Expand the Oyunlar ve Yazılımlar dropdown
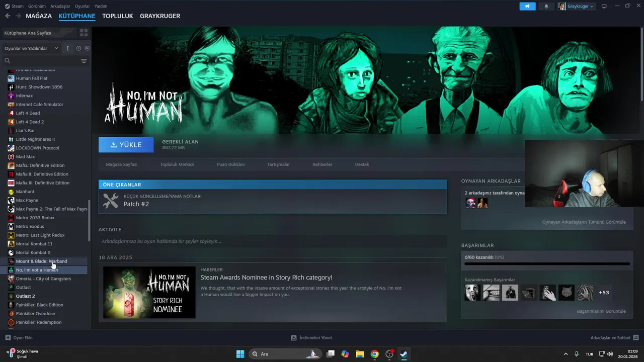 tap(31, 48)
